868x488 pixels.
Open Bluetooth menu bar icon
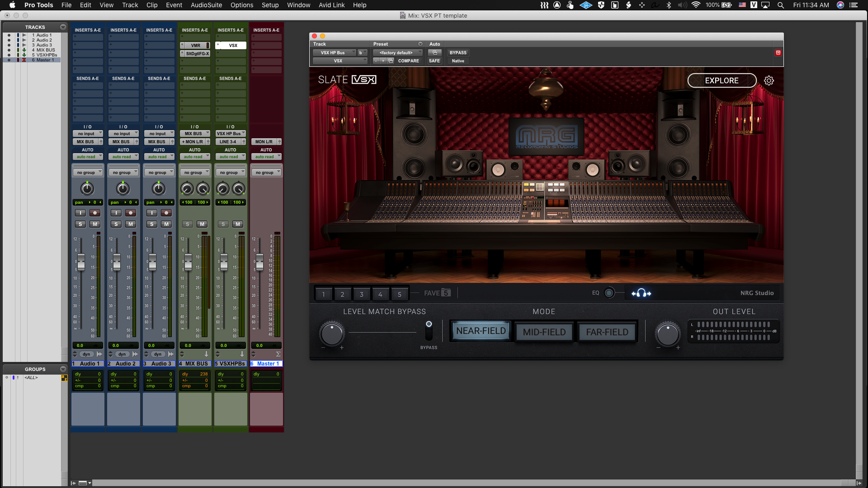tap(669, 5)
